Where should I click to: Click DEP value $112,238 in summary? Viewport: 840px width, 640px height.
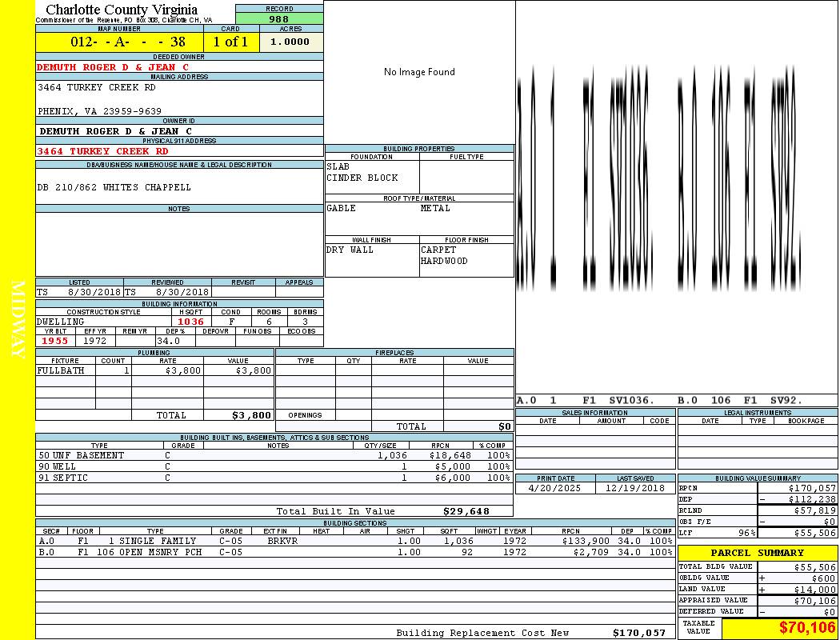click(812, 500)
